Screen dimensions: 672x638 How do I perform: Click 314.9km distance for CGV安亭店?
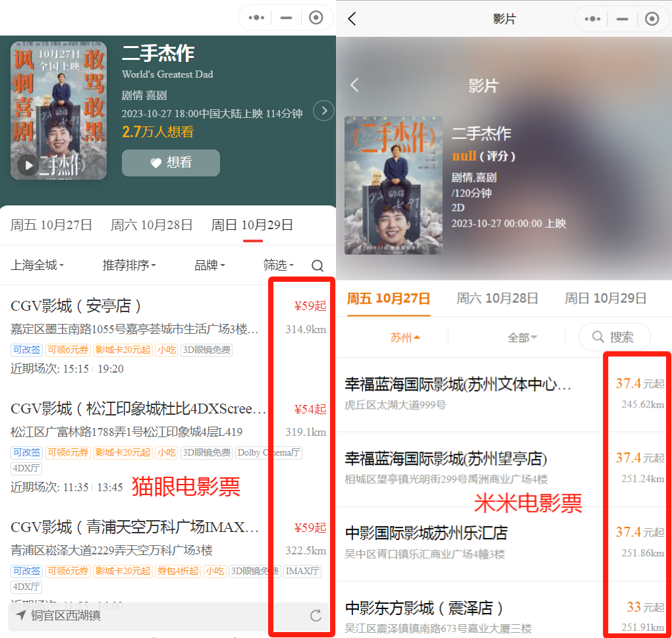[306, 329]
